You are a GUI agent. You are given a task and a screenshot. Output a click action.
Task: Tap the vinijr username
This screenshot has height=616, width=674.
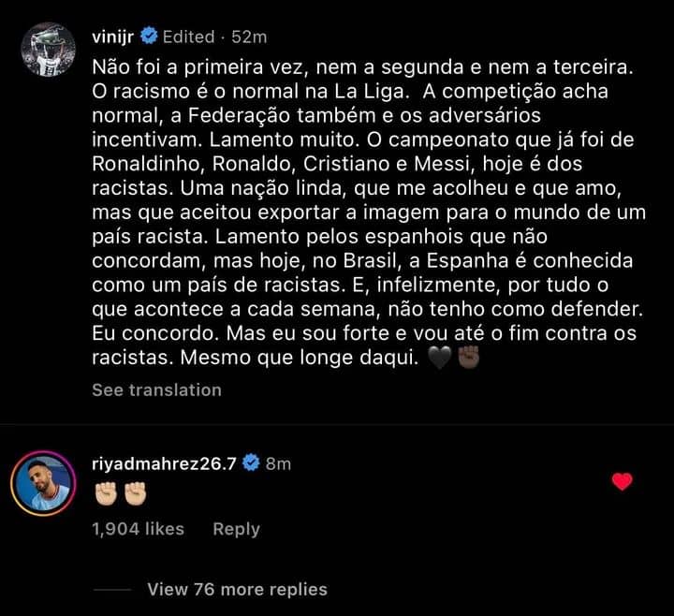click(114, 37)
